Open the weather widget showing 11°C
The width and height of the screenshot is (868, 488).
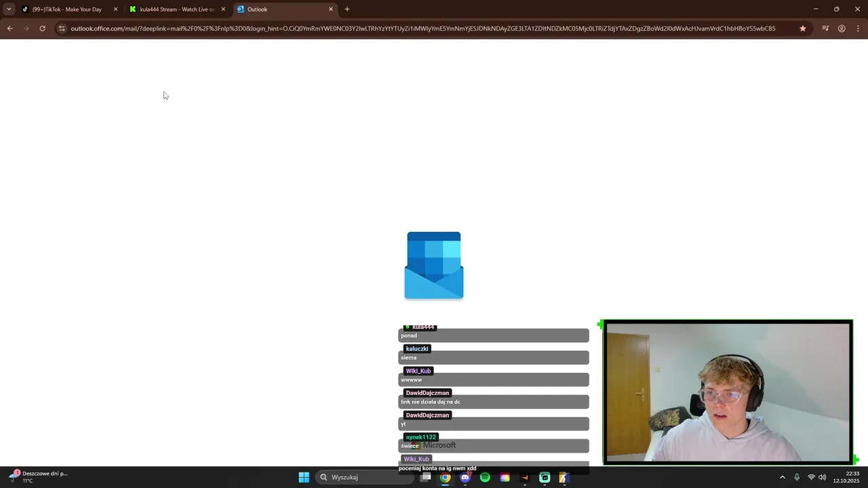click(39, 477)
